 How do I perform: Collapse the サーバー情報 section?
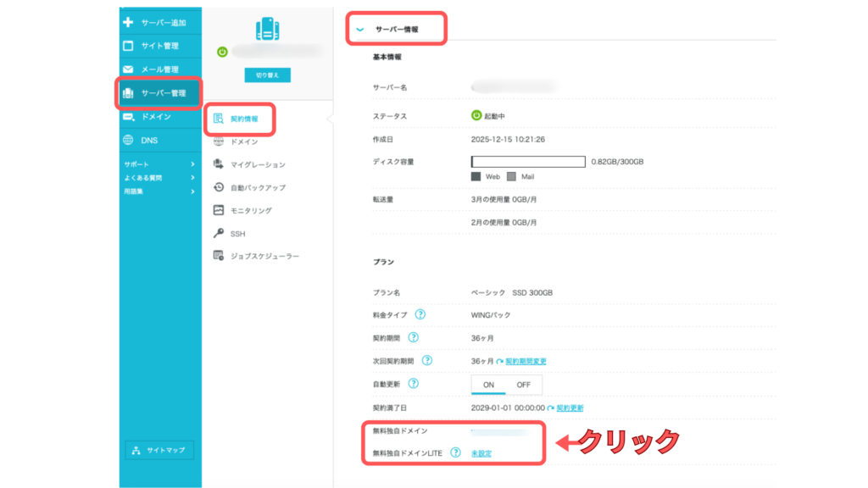point(360,29)
